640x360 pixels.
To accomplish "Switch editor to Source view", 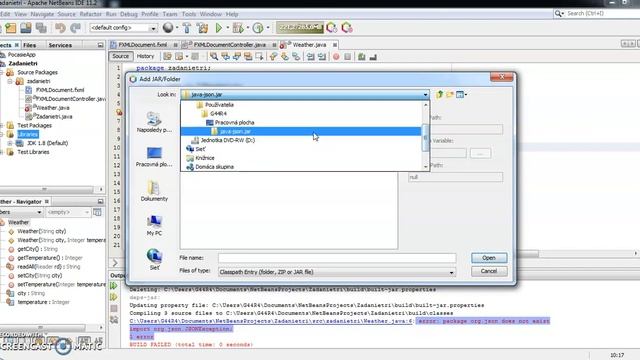I will click(120, 56).
